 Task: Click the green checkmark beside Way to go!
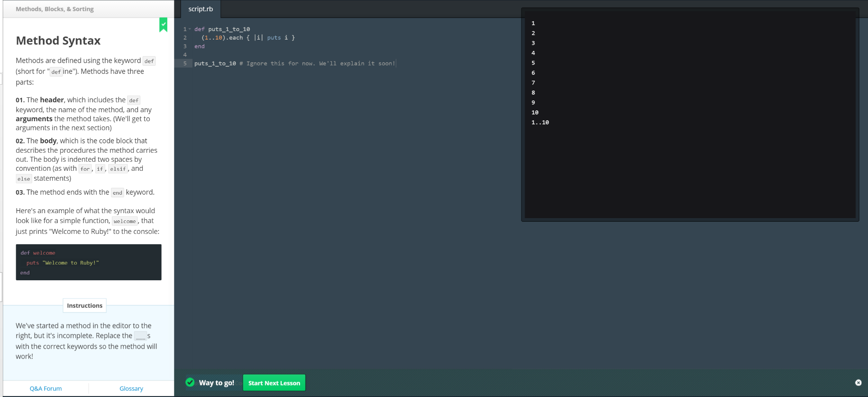click(x=190, y=383)
